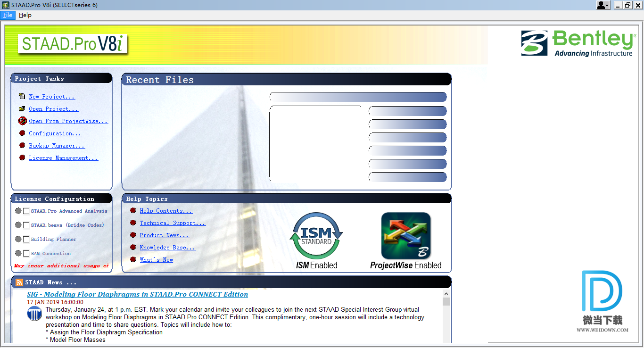The width and height of the screenshot is (644, 348).
Task: Click the red bullet beside What's New
Action: click(x=133, y=260)
